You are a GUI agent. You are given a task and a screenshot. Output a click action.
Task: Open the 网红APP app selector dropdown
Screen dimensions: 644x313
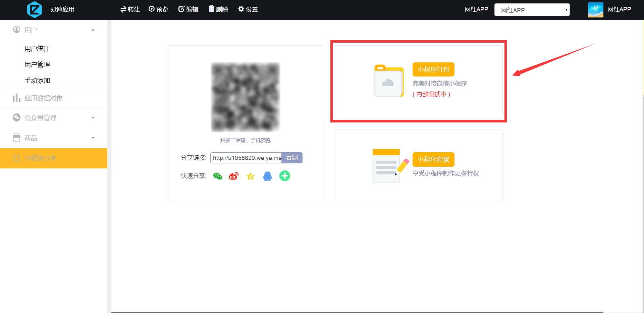pos(532,10)
